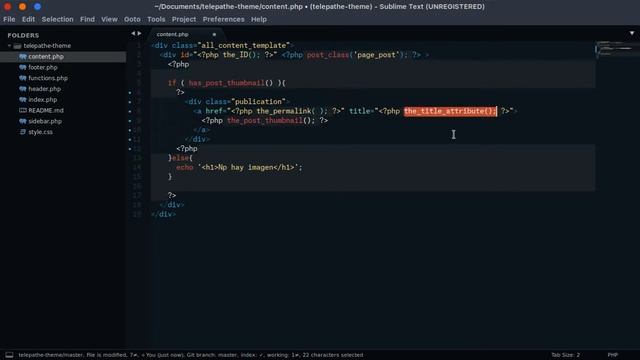Click "all_content_template" class value
The height and width of the screenshot is (360, 640).
tap(244, 45)
